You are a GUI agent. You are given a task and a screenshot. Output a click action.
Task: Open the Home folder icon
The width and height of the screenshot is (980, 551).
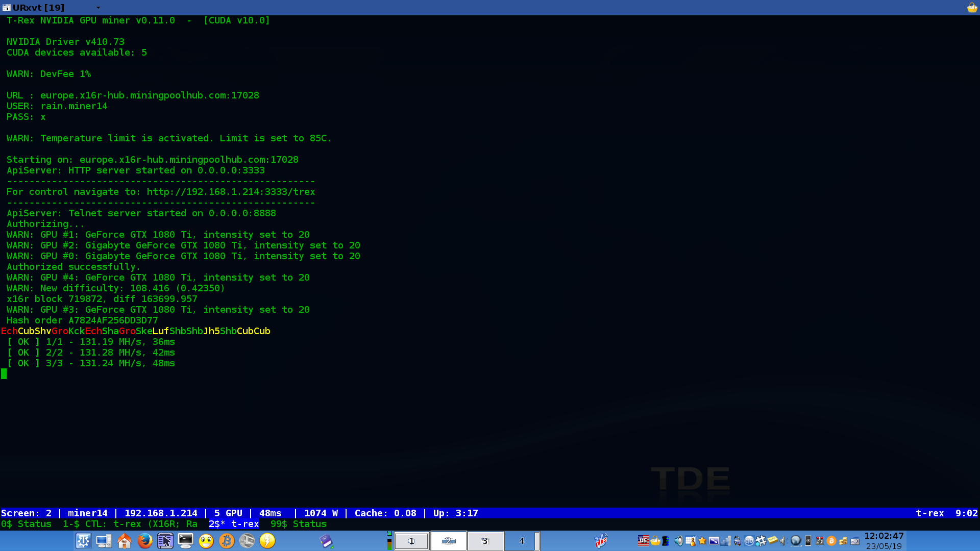click(124, 541)
